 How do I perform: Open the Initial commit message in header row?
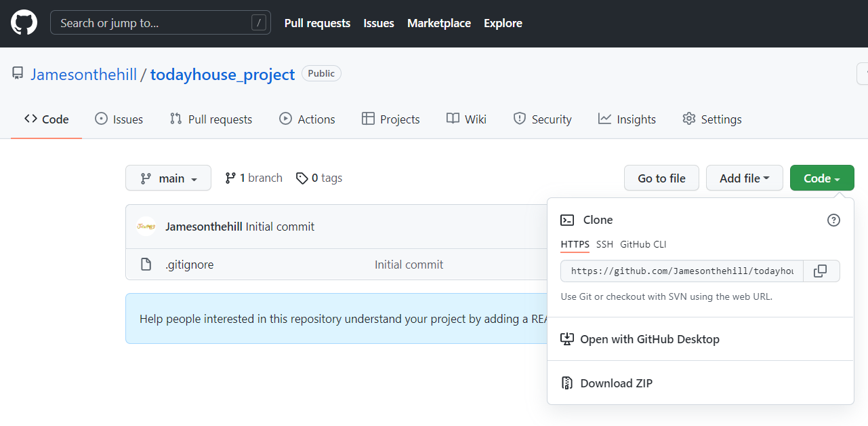280,227
